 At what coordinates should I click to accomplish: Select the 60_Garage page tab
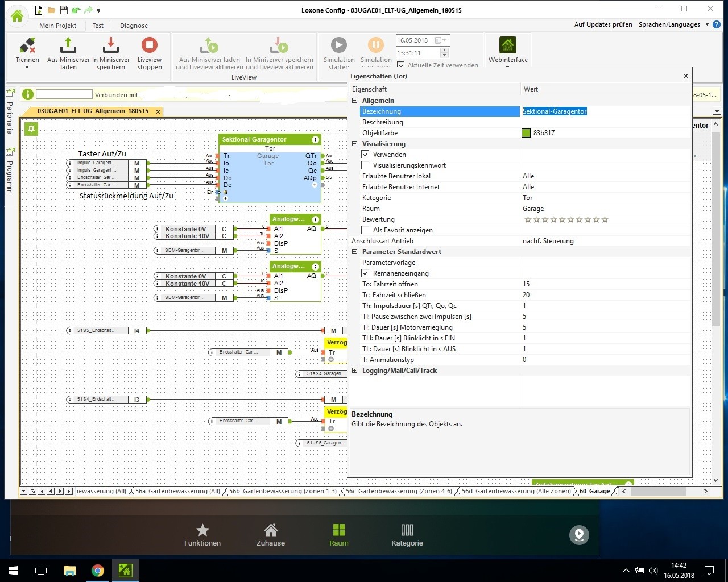point(595,491)
